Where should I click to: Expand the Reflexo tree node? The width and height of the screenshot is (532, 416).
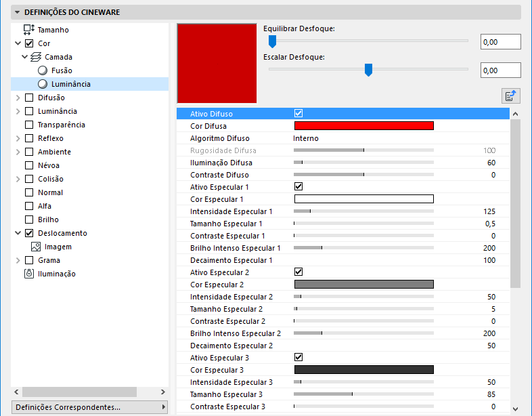coord(18,138)
